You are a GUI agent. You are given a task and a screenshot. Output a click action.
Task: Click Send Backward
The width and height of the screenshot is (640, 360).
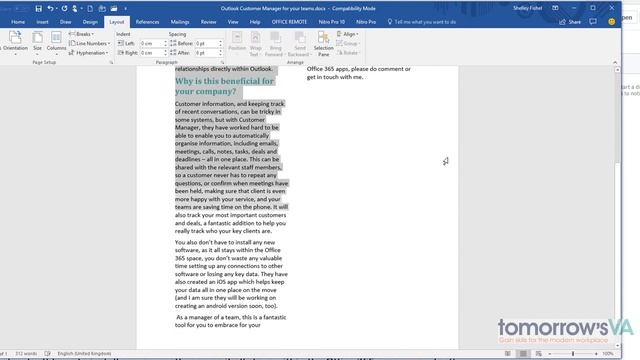(x=300, y=43)
